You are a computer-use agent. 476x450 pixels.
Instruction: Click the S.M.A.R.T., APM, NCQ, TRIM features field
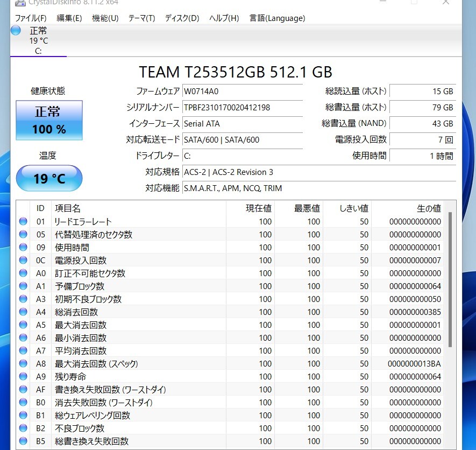(x=319, y=188)
